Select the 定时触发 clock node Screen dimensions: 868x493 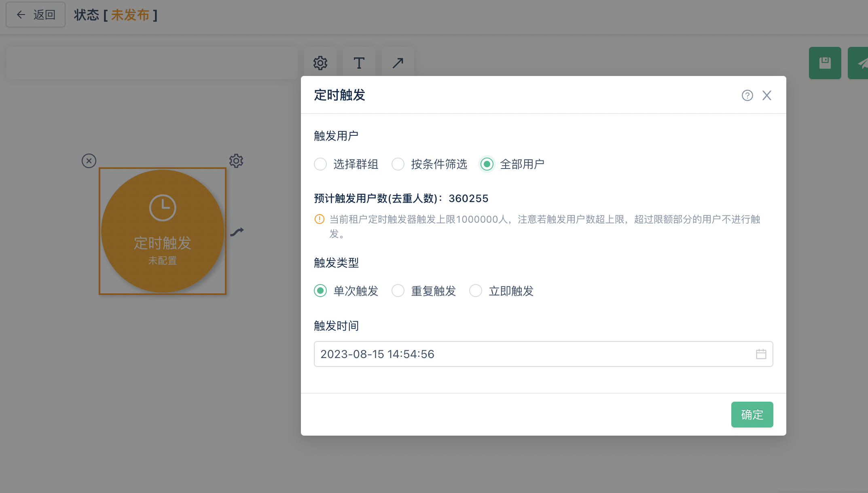click(x=163, y=231)
